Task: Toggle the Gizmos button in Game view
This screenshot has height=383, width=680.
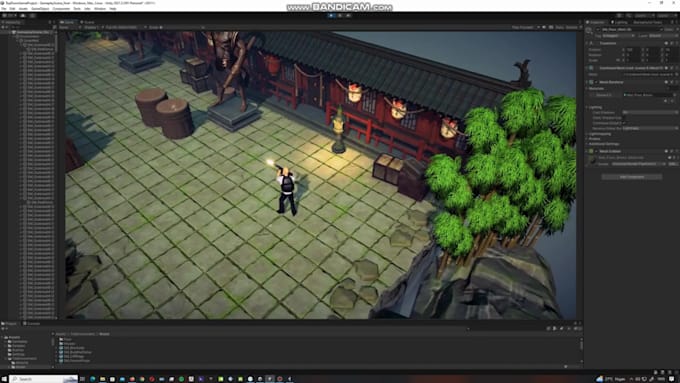Action: point(572,27)
